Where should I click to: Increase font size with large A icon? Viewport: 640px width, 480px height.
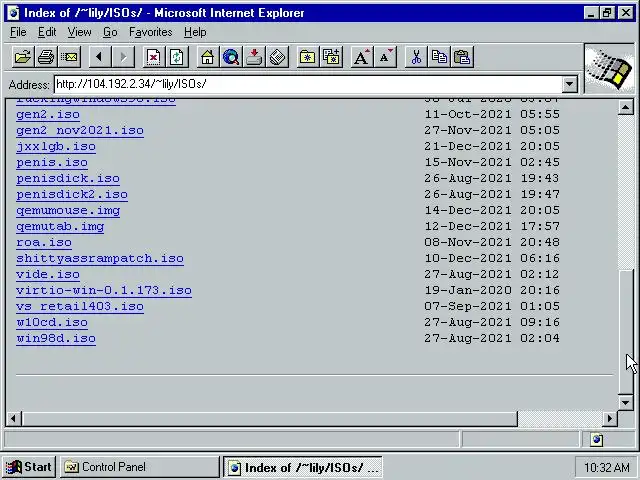(x=362, y=57)
